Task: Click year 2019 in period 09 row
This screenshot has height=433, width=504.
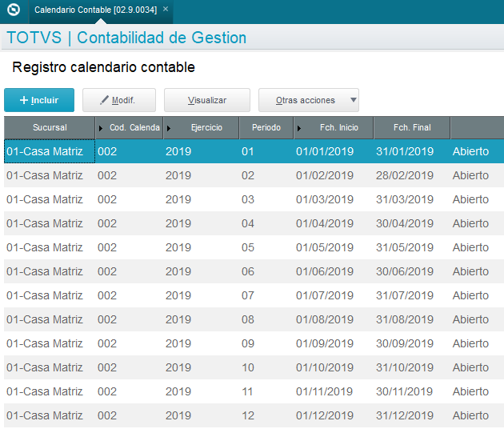Action: pyautogui.click(x=178, y=343)
